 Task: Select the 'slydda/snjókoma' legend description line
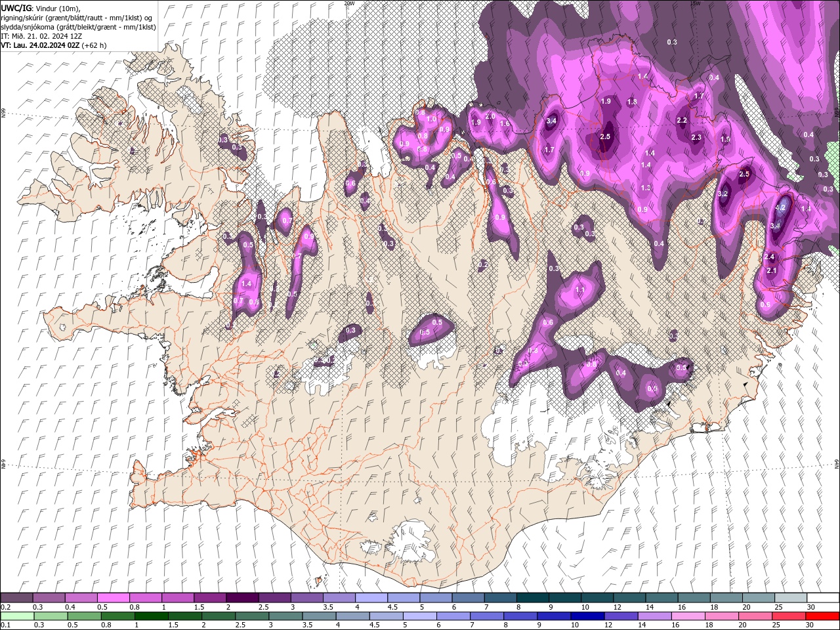coord(79,27)
